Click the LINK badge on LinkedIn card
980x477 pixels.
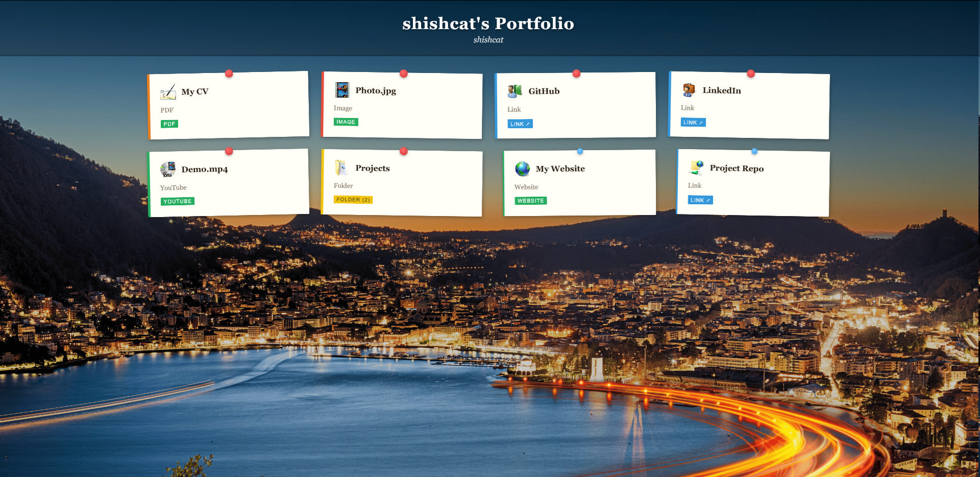click(x=693, y=123)
